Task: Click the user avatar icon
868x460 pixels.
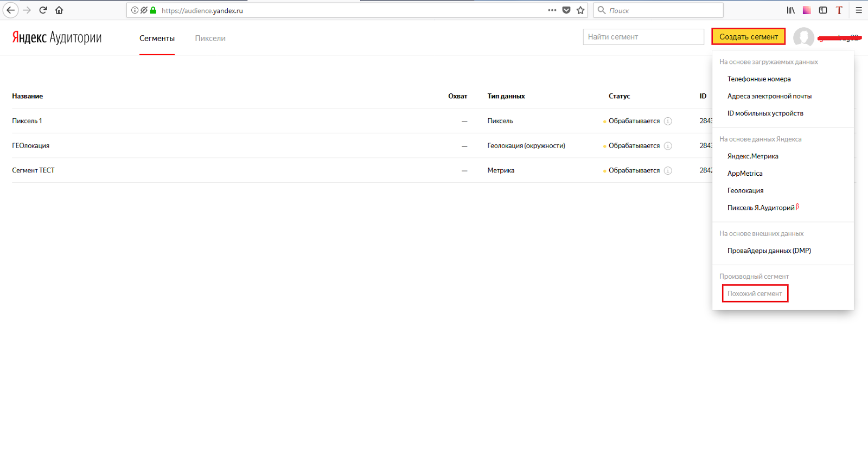Action: 803,37
